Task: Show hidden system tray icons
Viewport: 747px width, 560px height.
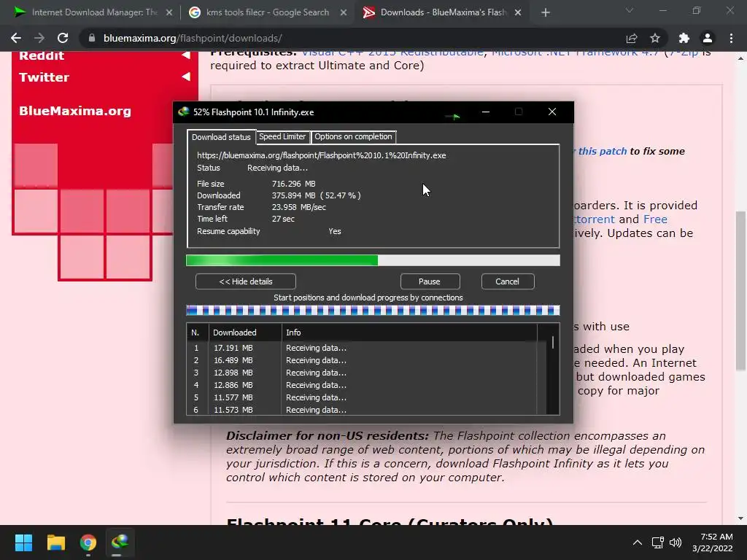Action: 638,542
